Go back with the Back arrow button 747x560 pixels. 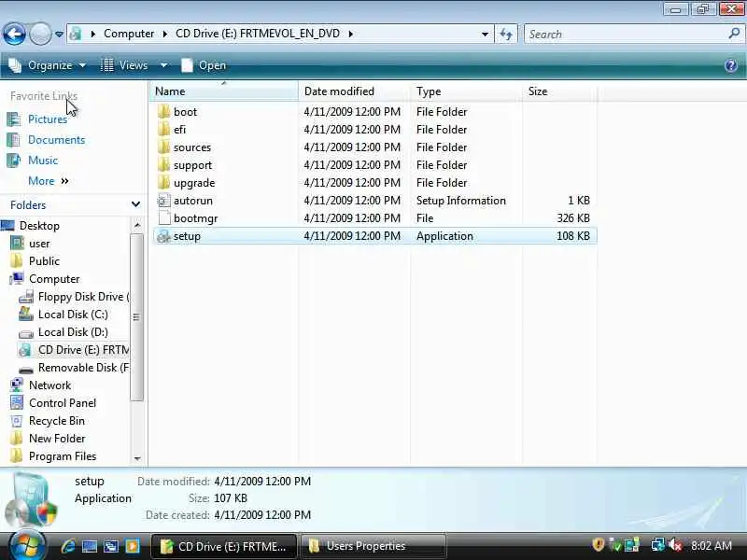click(14, 34)
